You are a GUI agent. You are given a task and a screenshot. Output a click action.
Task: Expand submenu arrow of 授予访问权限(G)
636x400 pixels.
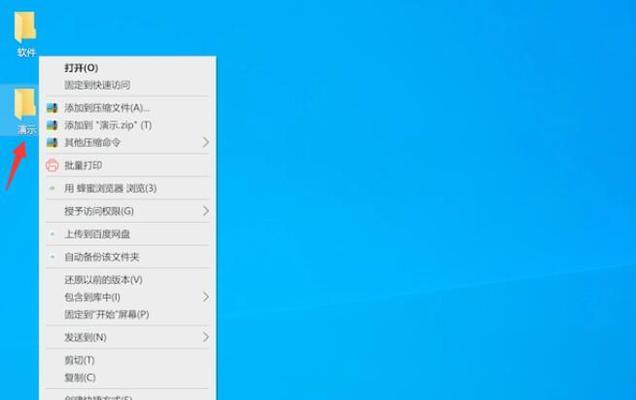click(x=206, y=211)
